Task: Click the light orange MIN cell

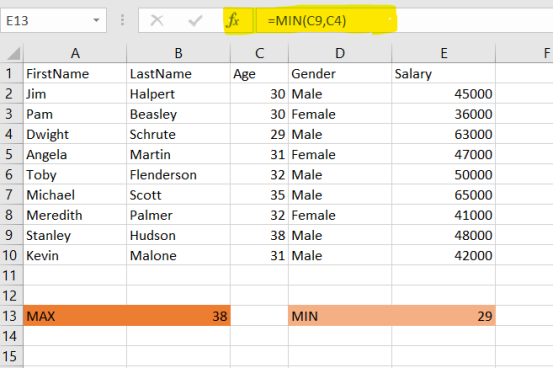Action: click(x=340, y=316)
